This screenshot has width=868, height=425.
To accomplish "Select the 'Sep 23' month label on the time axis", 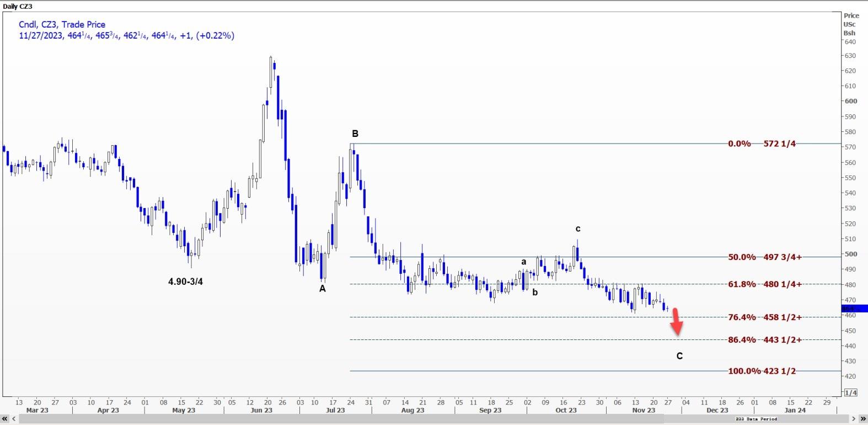I will tap(490, 410).
